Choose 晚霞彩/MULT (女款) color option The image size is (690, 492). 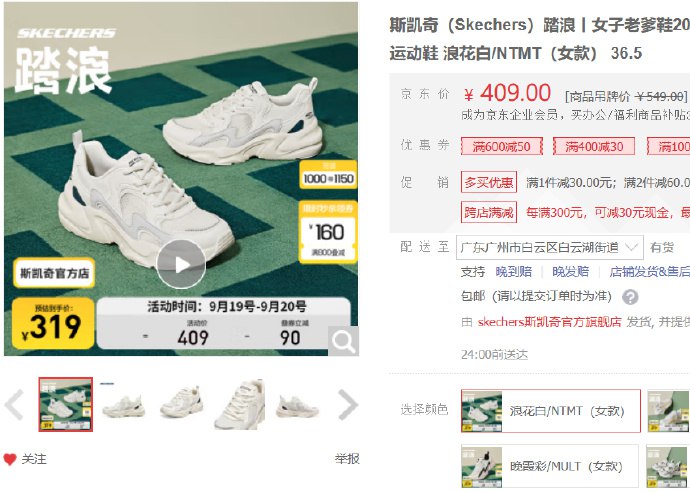(x=550, y=466)
